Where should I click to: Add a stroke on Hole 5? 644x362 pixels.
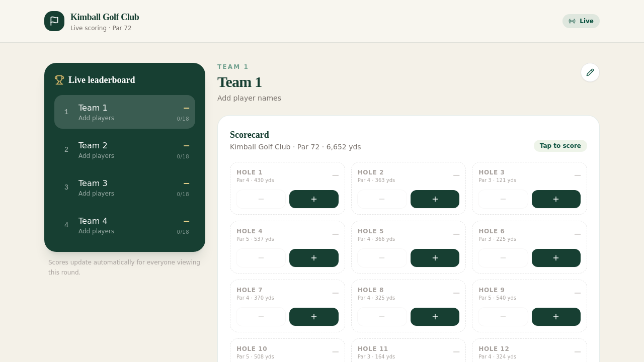point(435,258)
